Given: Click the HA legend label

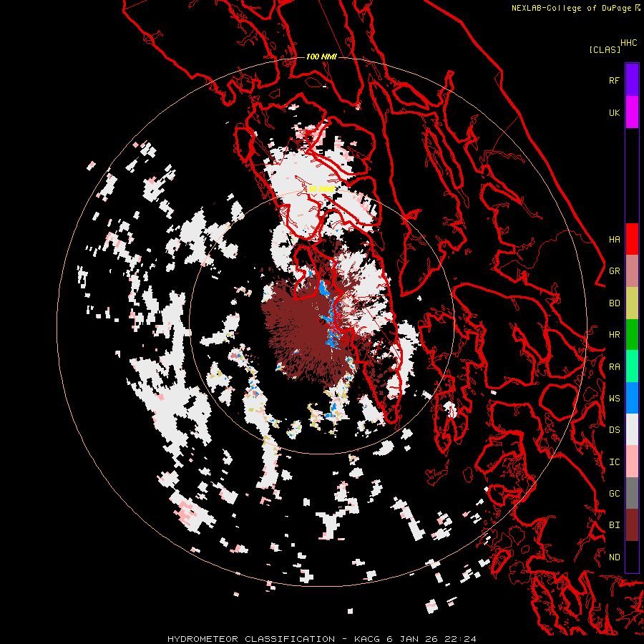Looking at the screenshot, I should pos(614,239).
